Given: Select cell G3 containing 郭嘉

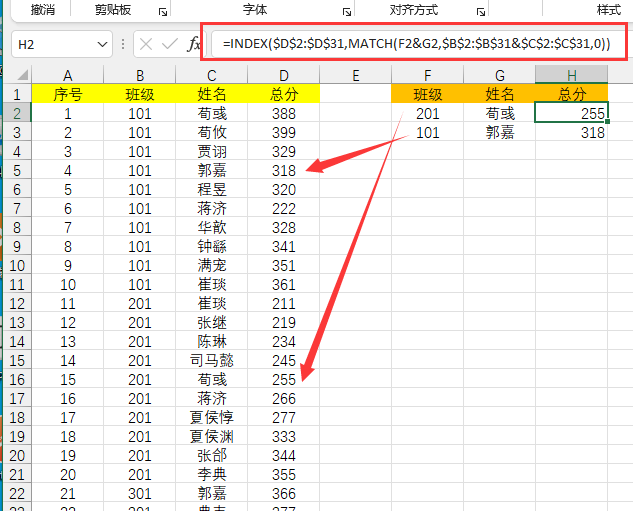Looking at the screenshot, I should (499, 132).
